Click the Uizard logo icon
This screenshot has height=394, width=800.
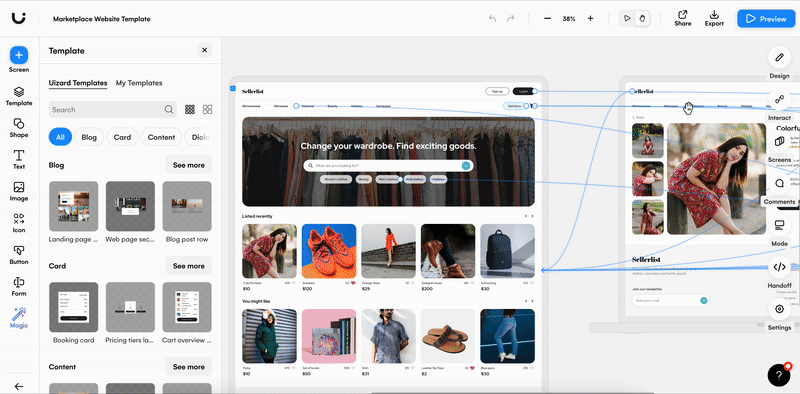click(19, 18)
